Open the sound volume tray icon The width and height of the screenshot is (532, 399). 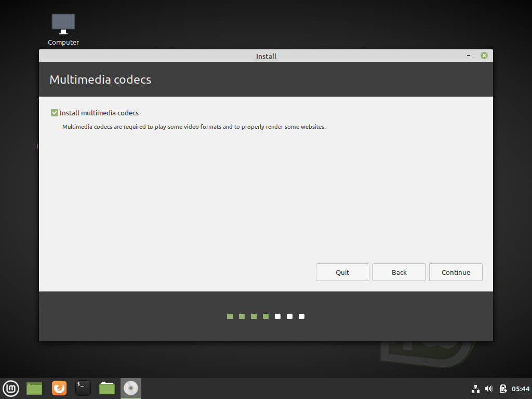pos(489,389)
